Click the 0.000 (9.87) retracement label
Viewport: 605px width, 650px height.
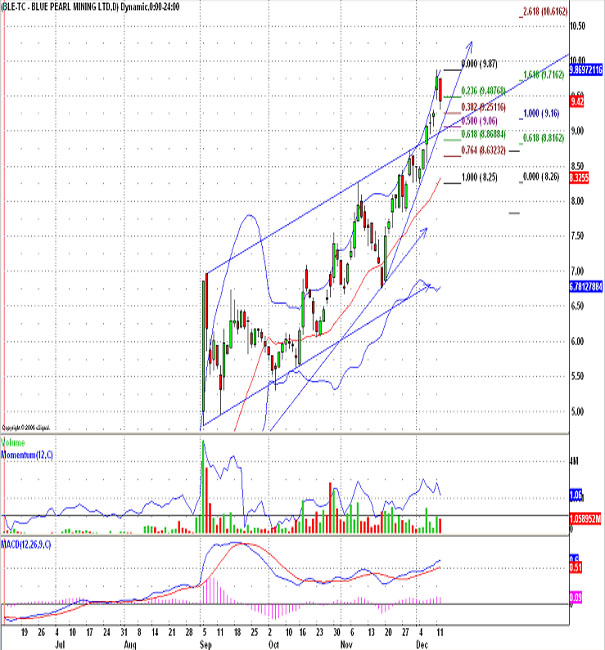[479, 64]
